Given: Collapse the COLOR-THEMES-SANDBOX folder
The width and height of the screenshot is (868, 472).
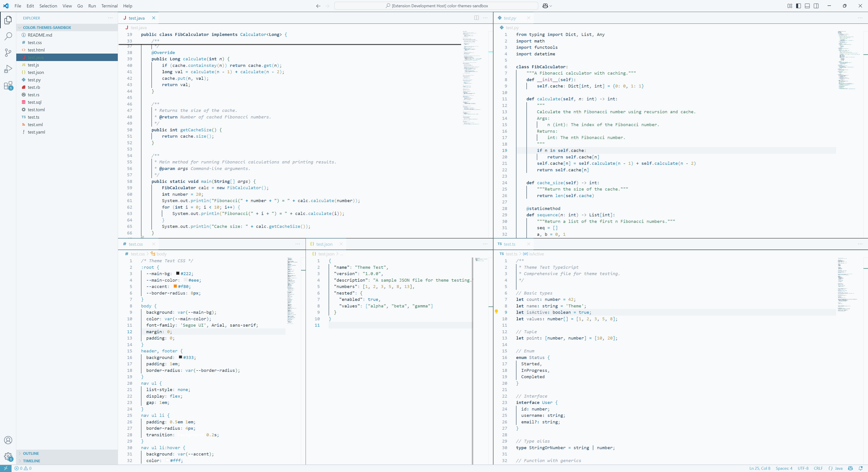Looking at the screenshot, I should pyautogui.click(x=47, y=28).
